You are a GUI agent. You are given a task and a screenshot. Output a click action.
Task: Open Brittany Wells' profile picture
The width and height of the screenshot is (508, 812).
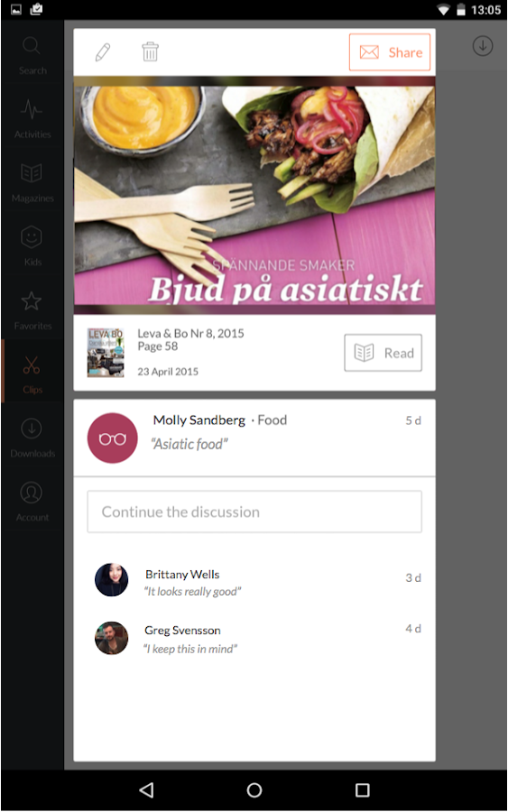111,580
